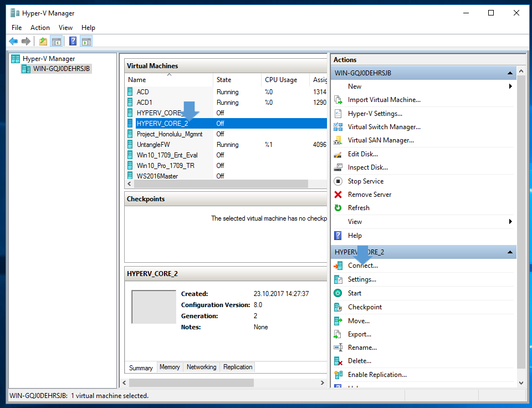The height and width of the screenshot is (408, 532).
Task: Expand the View submenu arrow in Actions
Action: 510,222
